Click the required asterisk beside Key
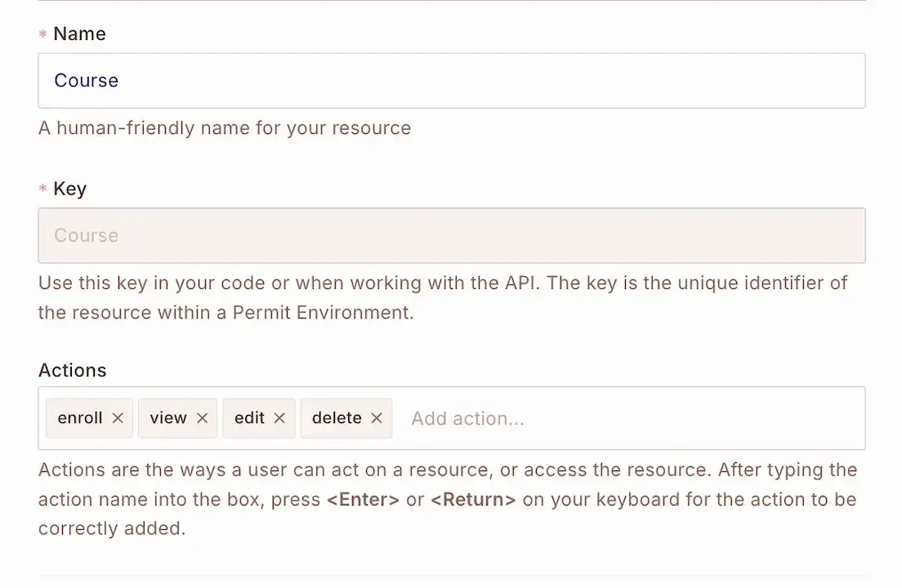Screen dimensions: 902x588 point(43,190)
